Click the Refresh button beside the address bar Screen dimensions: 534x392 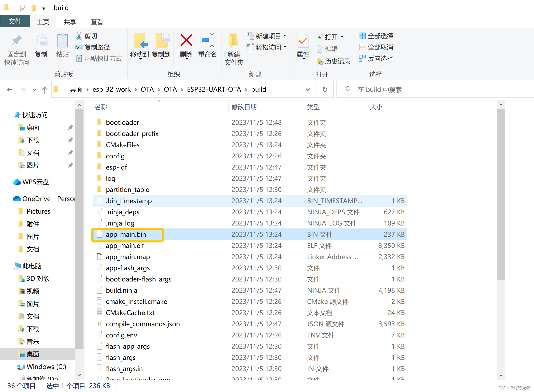click(x=325, y=90)
